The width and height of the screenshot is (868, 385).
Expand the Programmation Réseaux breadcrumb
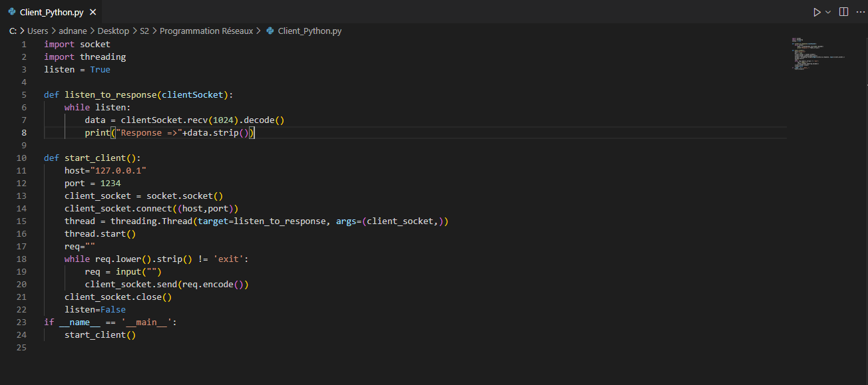[206, 31]
